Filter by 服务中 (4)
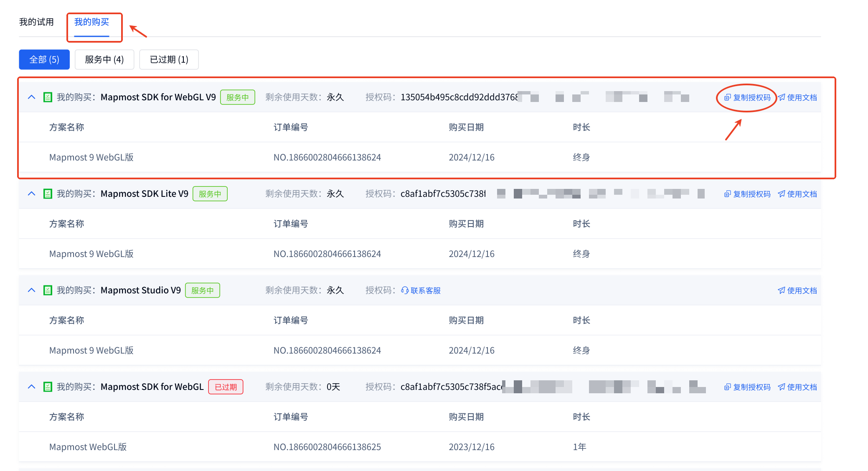Screen dimensions: 868x471 (104, 59)
